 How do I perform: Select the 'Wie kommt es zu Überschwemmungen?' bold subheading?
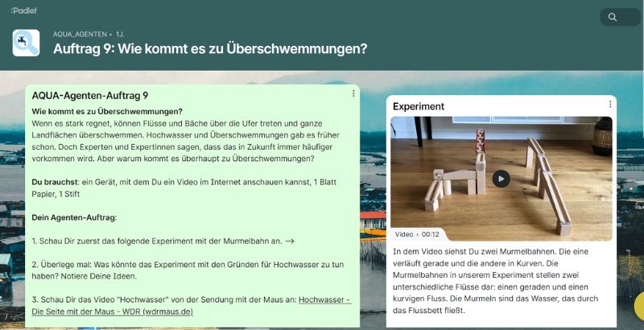pos(107,112)
